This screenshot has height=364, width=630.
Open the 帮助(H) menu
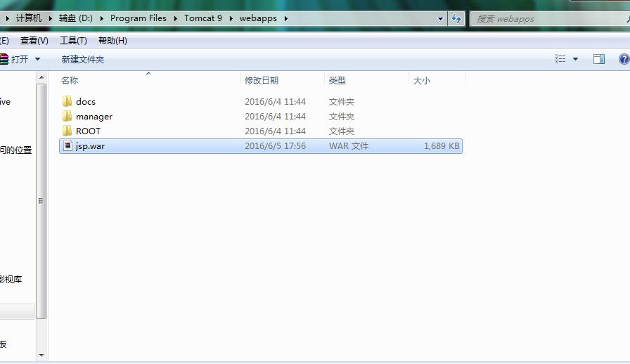112,41
